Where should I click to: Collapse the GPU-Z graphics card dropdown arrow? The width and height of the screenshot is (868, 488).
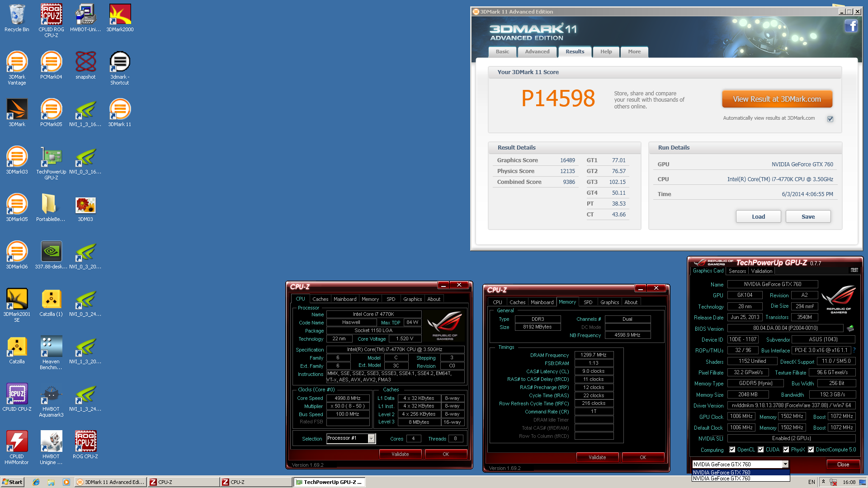point(785,464)
